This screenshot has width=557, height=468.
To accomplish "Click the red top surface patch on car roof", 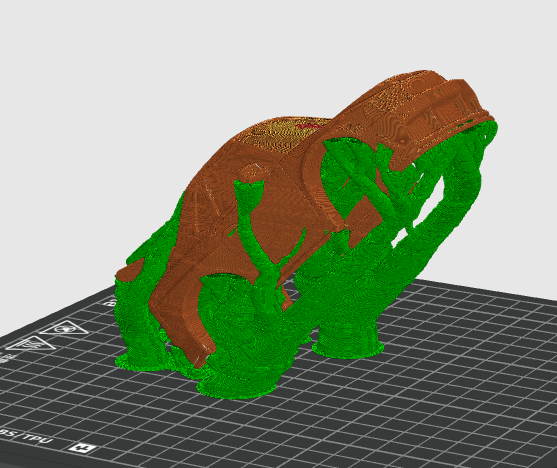I will pyautogui.click(x=308, y=125).
